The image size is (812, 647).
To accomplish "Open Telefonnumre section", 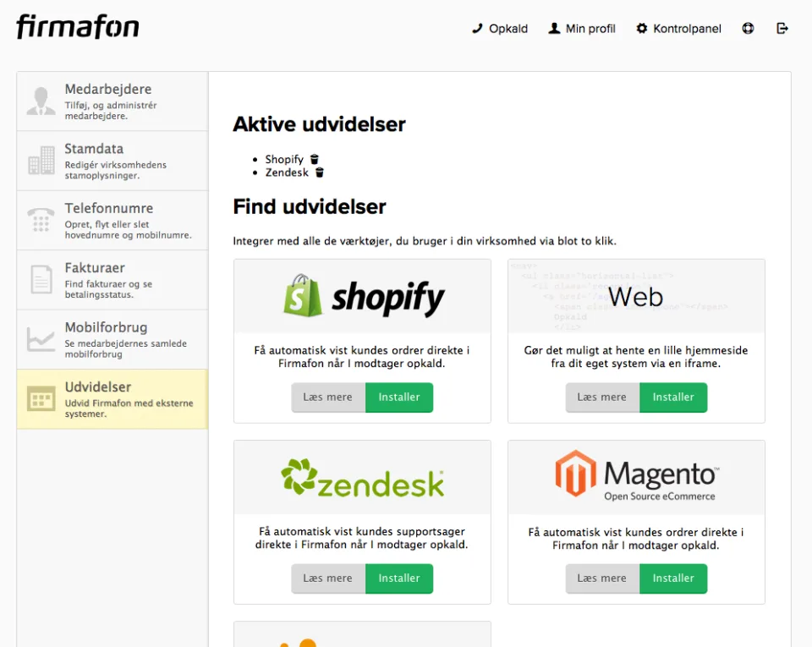I will pyautogui.click(x=112, y=221).
